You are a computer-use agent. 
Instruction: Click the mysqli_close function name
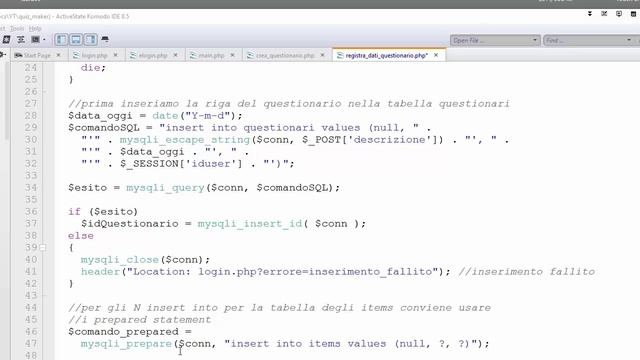(120, 260)
